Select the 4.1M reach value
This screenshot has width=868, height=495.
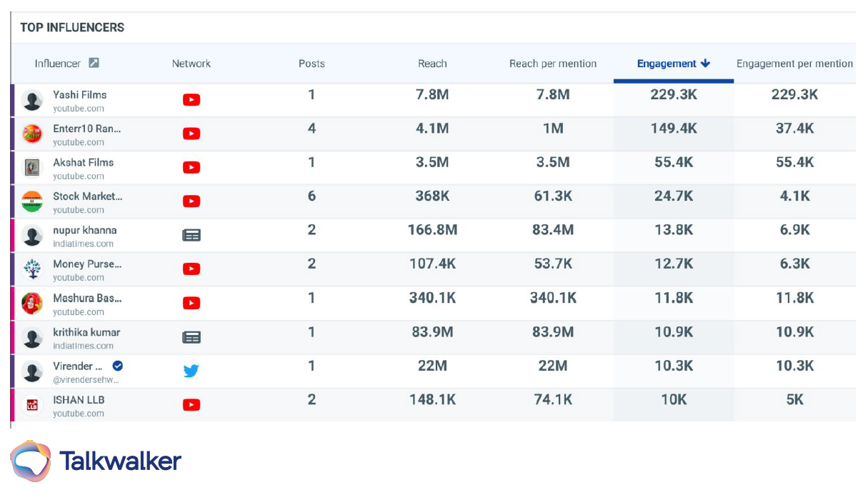(432, 129)
